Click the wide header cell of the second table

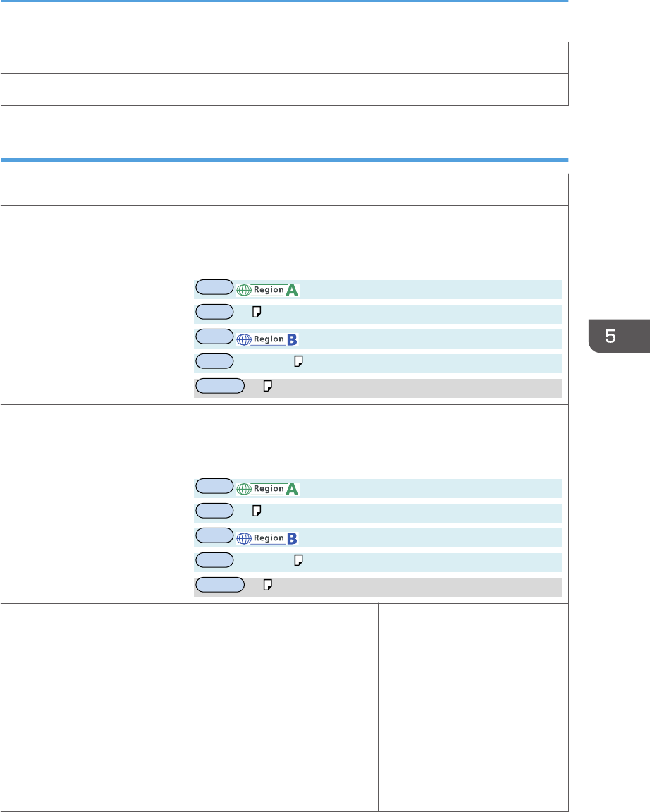coord(378,190)
